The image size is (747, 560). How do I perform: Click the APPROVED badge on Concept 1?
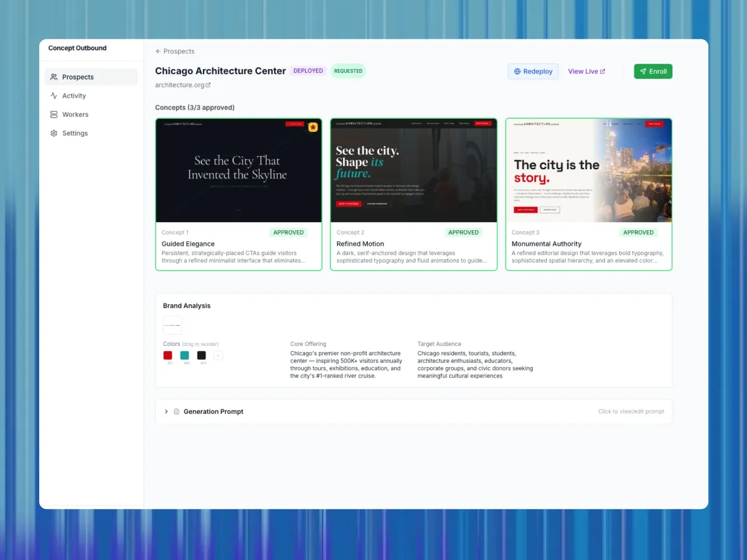pyautogui.click(x=289, y=233)
